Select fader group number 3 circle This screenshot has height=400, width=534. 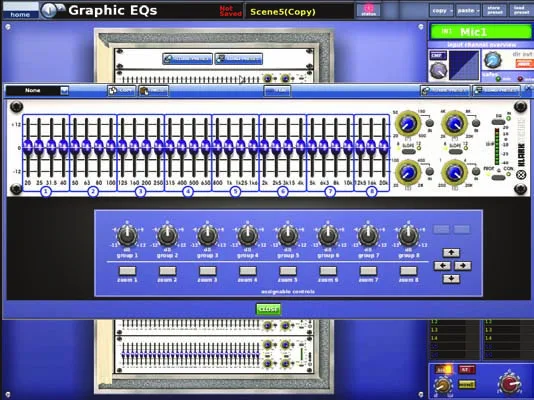140,192
